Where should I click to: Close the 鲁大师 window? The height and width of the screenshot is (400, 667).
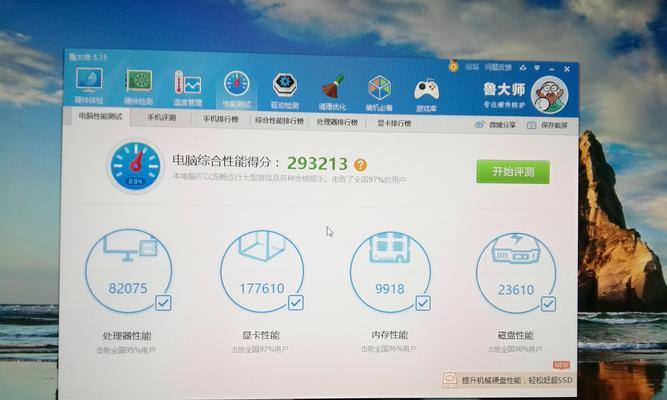coord(567,69)
